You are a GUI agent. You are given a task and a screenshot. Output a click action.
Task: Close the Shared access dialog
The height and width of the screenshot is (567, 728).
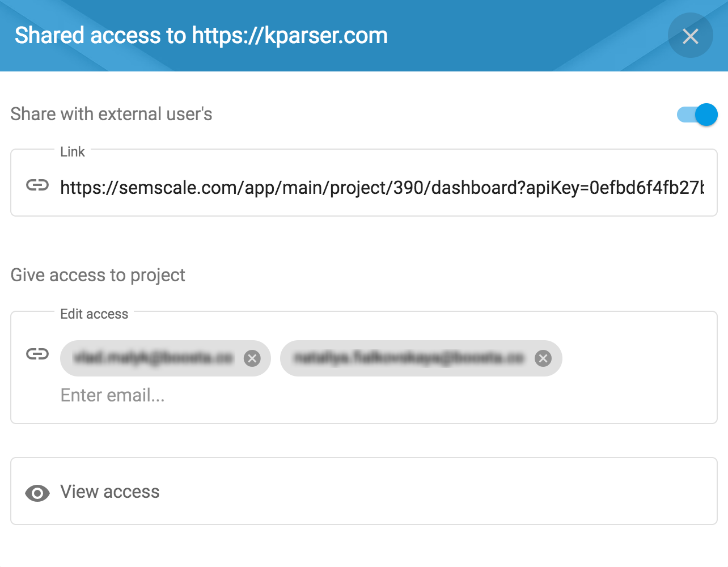pos(690,36)
